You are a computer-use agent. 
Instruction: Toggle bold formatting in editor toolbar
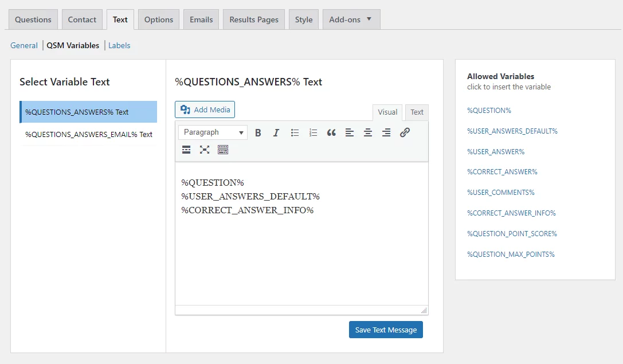point(258,133)
